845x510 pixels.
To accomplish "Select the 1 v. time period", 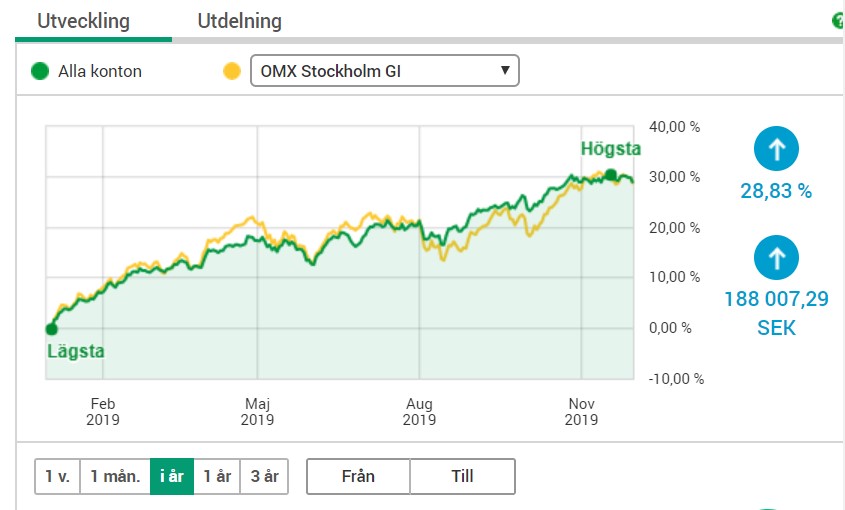I will coord(57,476).
